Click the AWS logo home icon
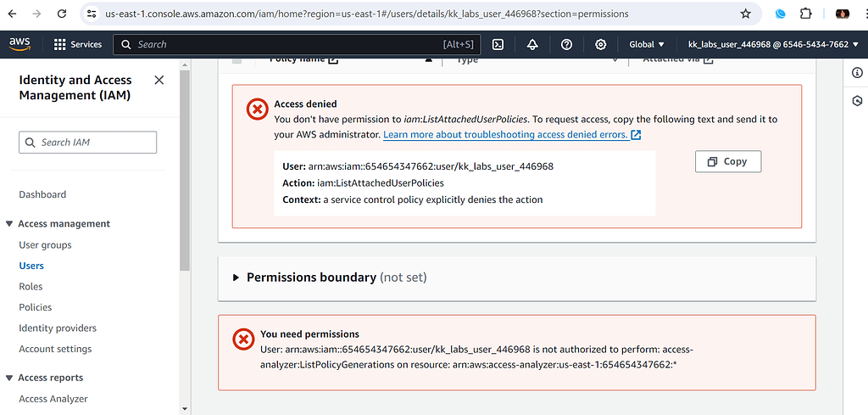The height and width of the screenshot is (415, 868). [x=20, y=44]
